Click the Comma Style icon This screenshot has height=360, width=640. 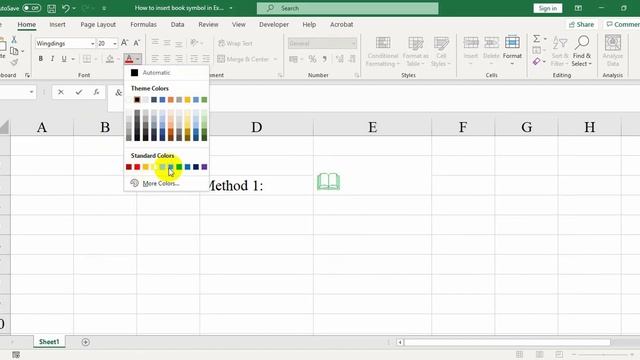(324, 59)
